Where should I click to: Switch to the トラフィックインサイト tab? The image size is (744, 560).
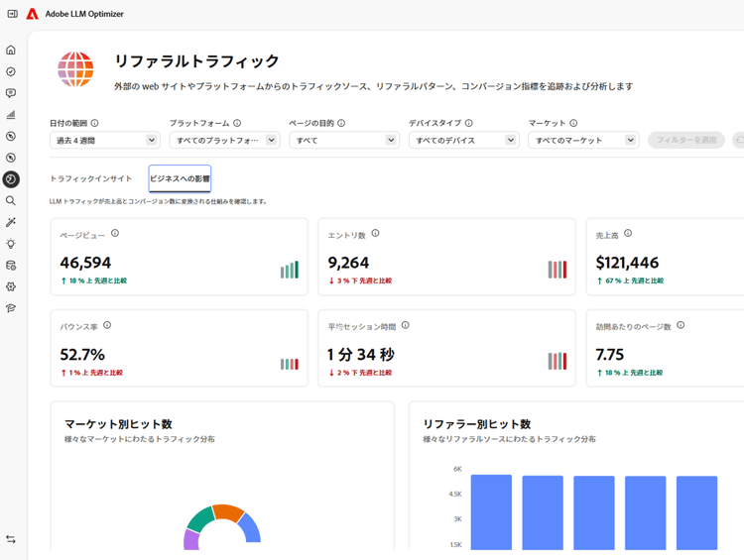[91, 178]
